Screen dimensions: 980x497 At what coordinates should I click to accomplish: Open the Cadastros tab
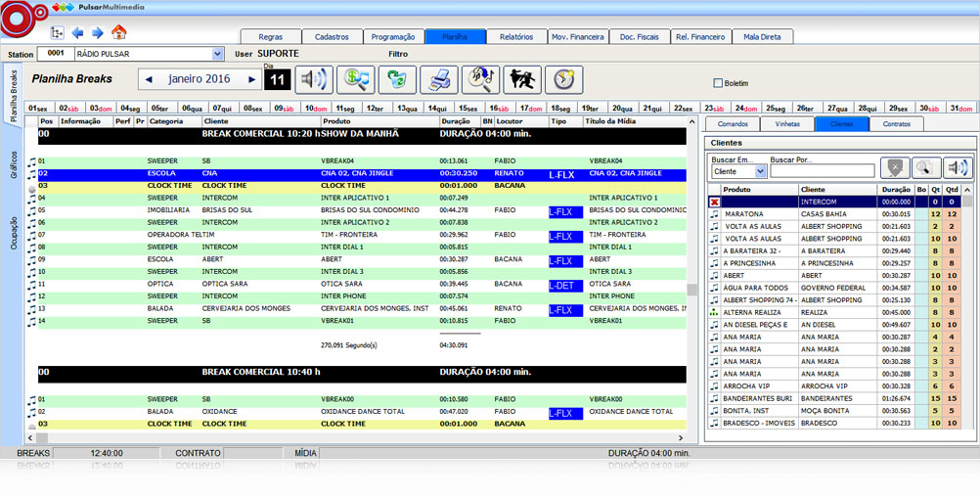pos(332,37)
